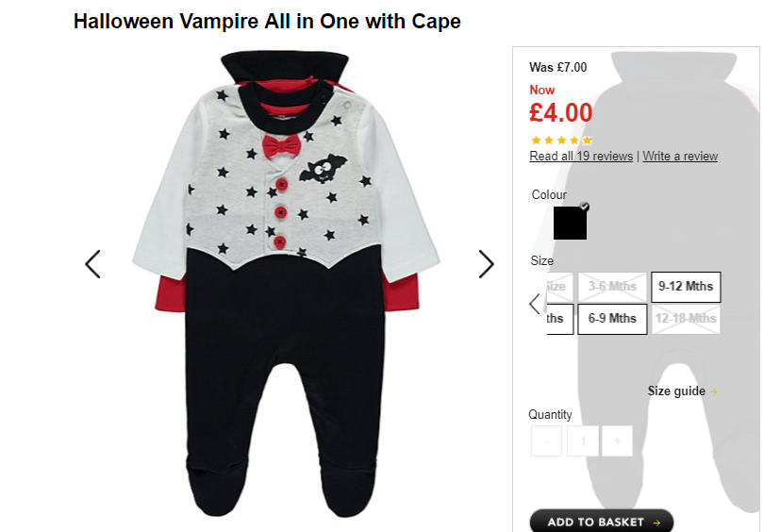Image resolution: width=764 pixels, height=532 pixels.
Task: Click the vampire all-in-one product image
Action: pyautogui.click(x=286, y=283)
